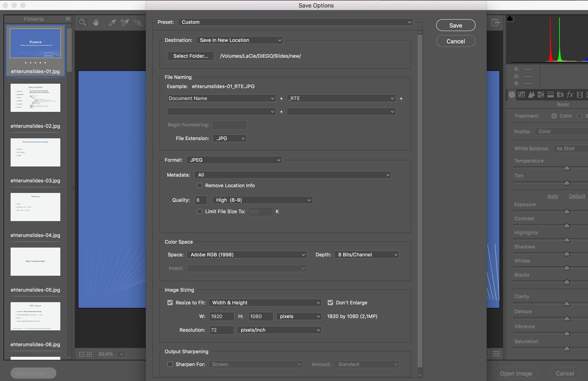This screenshot has width=588, height=381.
Task: Open the Format JPEG dropdown
Action: coord(234,160)
